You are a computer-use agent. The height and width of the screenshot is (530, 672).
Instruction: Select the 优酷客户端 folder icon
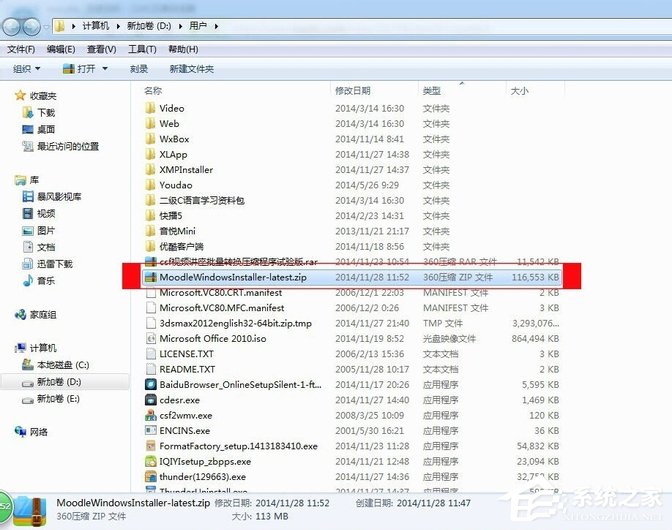click(x=150, y=246)
